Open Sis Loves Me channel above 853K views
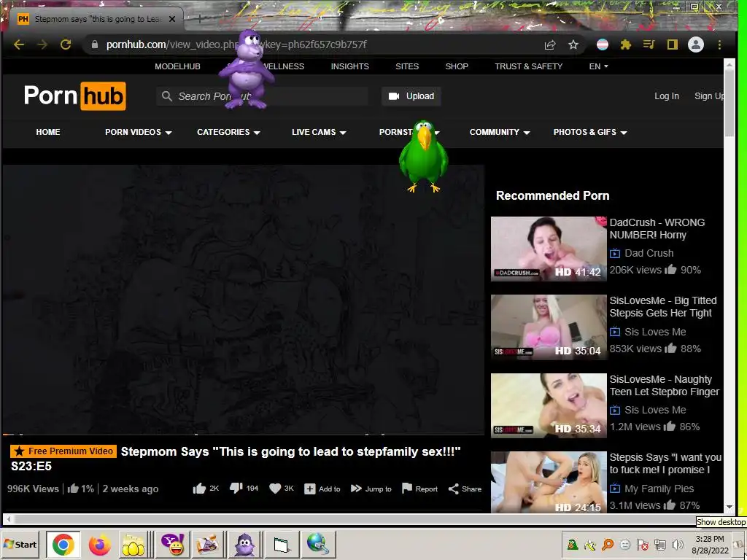The height and width of the screenshot is (560, 747). point(655,332)
